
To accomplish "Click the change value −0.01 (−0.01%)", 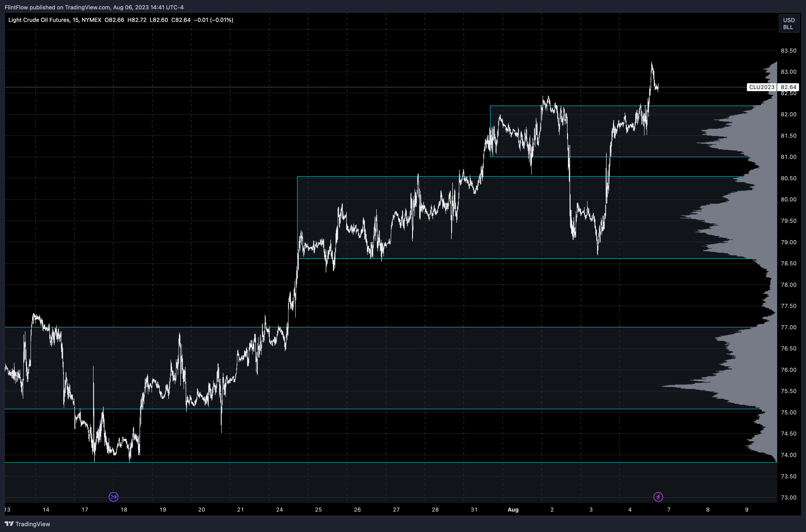I will [214, 20].
